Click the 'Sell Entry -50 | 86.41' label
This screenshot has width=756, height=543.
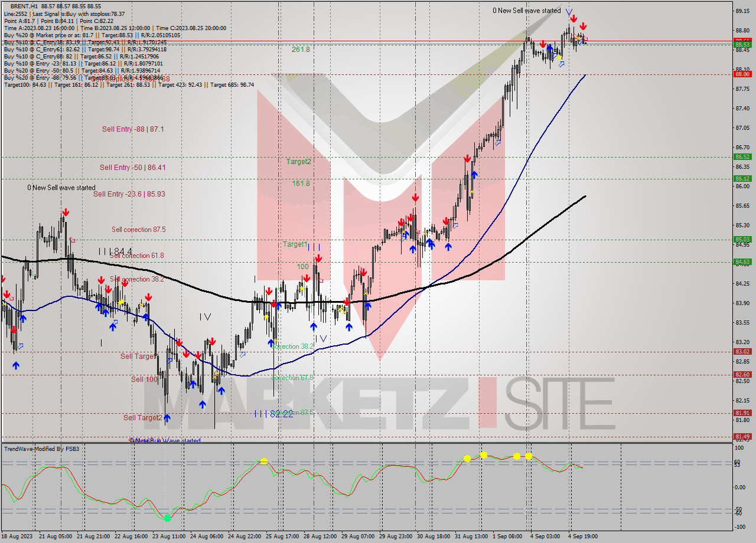[x=132, y=168]
